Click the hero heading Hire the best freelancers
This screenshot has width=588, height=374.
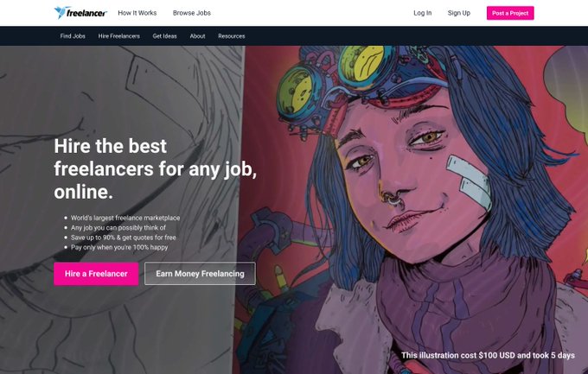156,168
